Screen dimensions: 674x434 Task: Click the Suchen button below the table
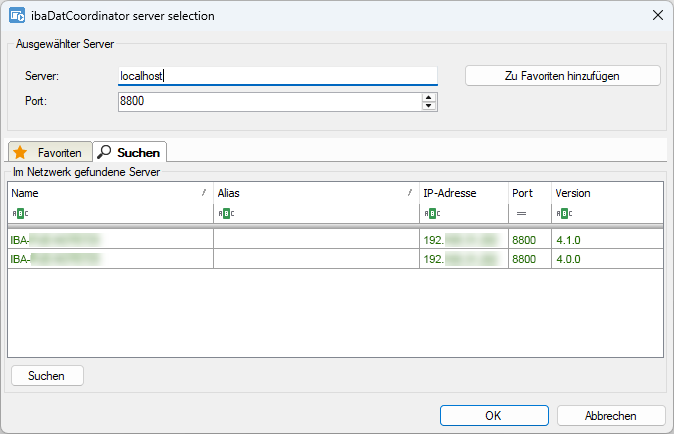click(47, 376)
